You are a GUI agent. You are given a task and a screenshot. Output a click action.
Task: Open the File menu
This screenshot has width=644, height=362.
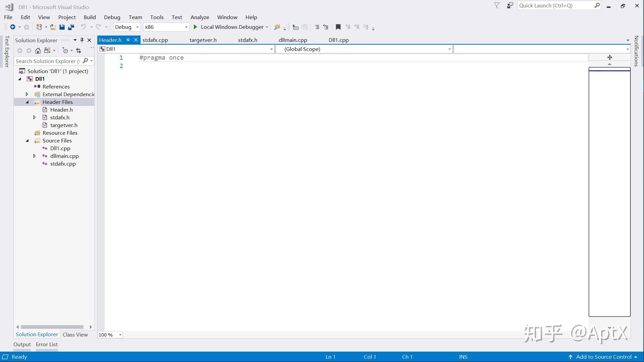(x=8, y=17)
